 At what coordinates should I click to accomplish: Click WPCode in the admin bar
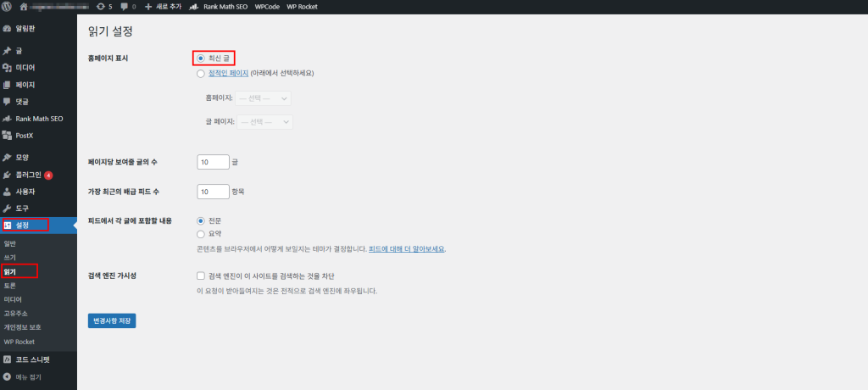(267, 7)
